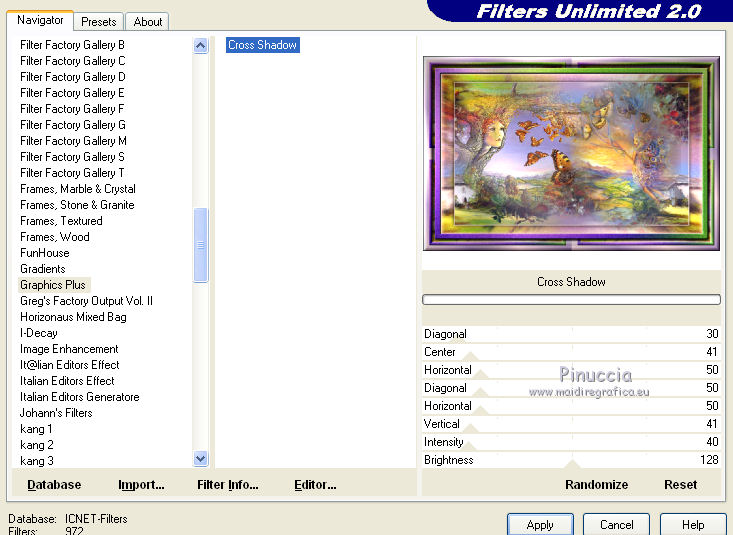Select Filter Factory Gallery S

click(72, 157)
